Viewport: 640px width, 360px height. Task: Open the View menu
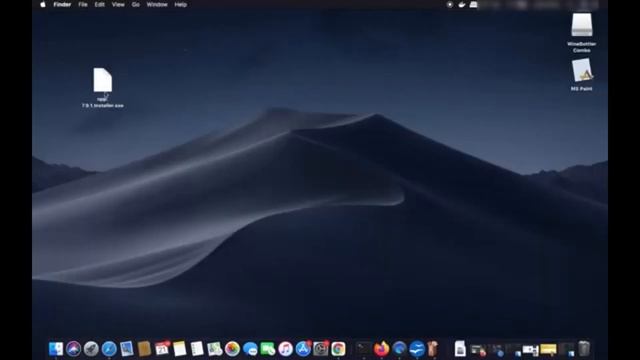pyautogui.click(x=118, y=4)
